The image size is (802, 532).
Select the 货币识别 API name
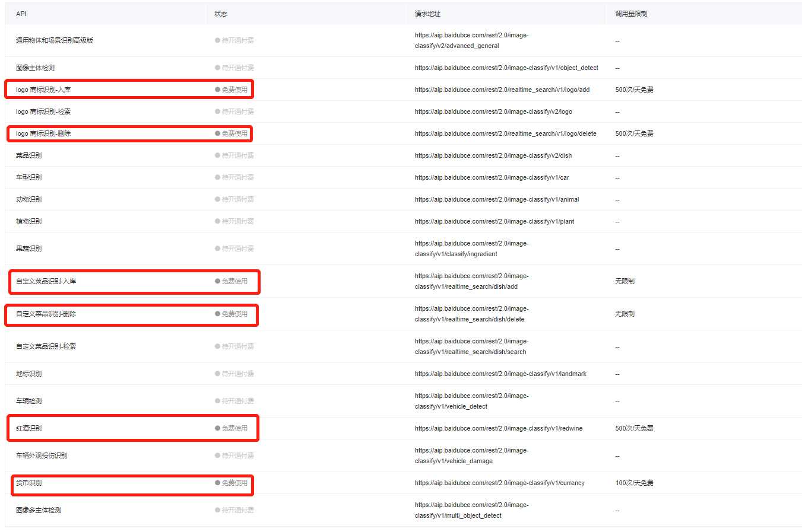pos(28,483)
